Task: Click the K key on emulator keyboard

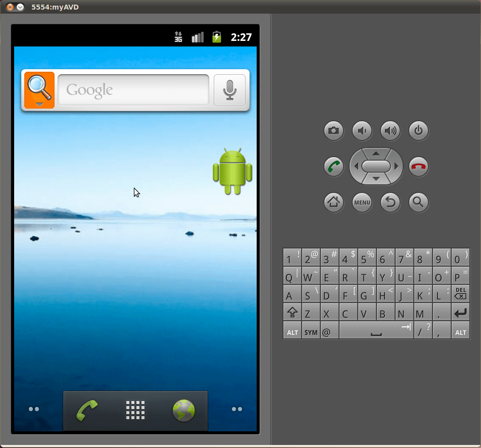Action: 423,294
